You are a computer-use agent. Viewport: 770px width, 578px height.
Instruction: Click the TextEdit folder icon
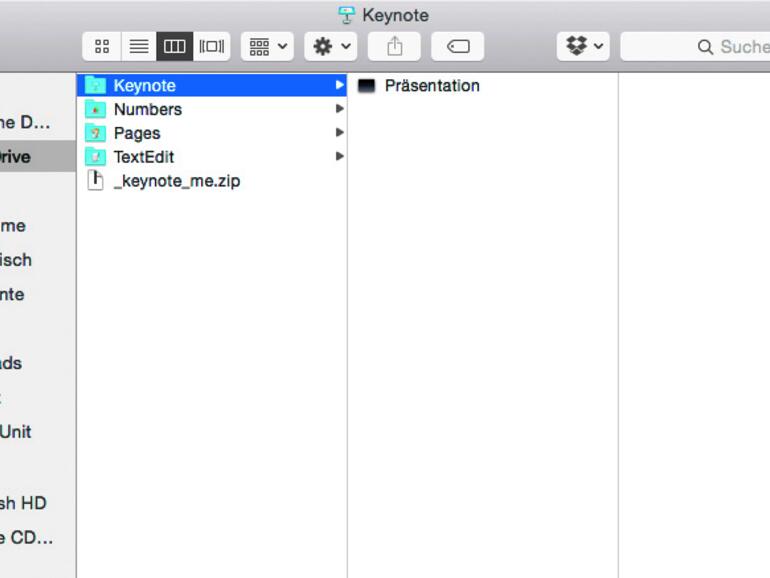(95, 157)
